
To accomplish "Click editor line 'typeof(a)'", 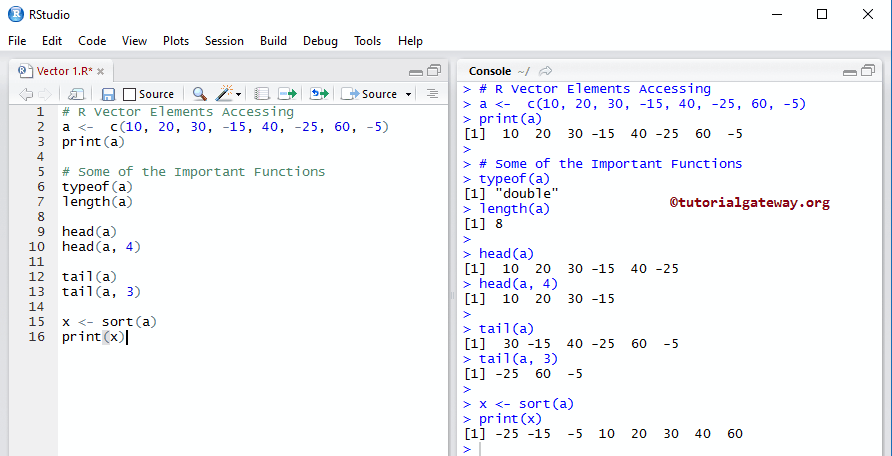I will 97,186.
